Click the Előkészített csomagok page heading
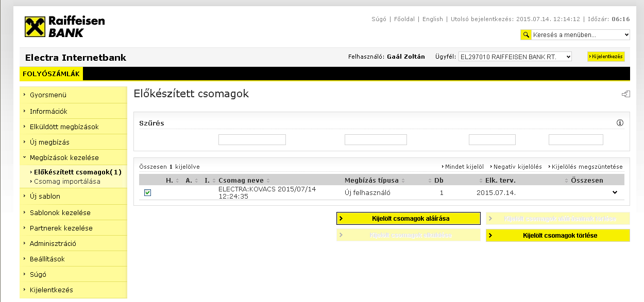Viewport: 644px width, 302px height. pos(191,94)
